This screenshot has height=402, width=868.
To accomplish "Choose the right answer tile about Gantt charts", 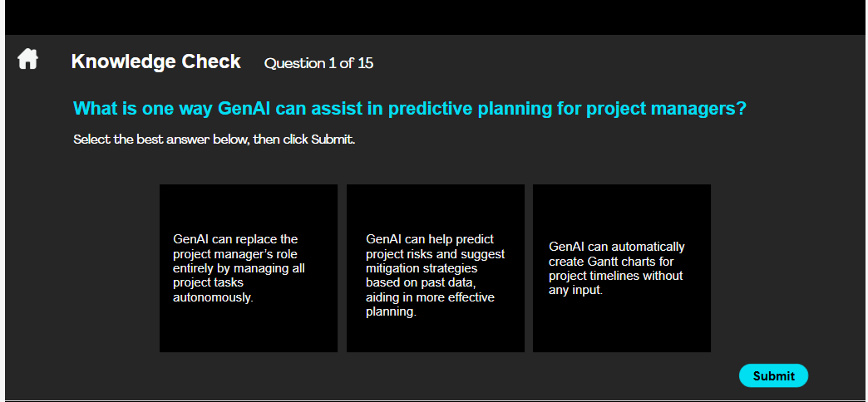I will pyautogui.click(x=622, y=268).
